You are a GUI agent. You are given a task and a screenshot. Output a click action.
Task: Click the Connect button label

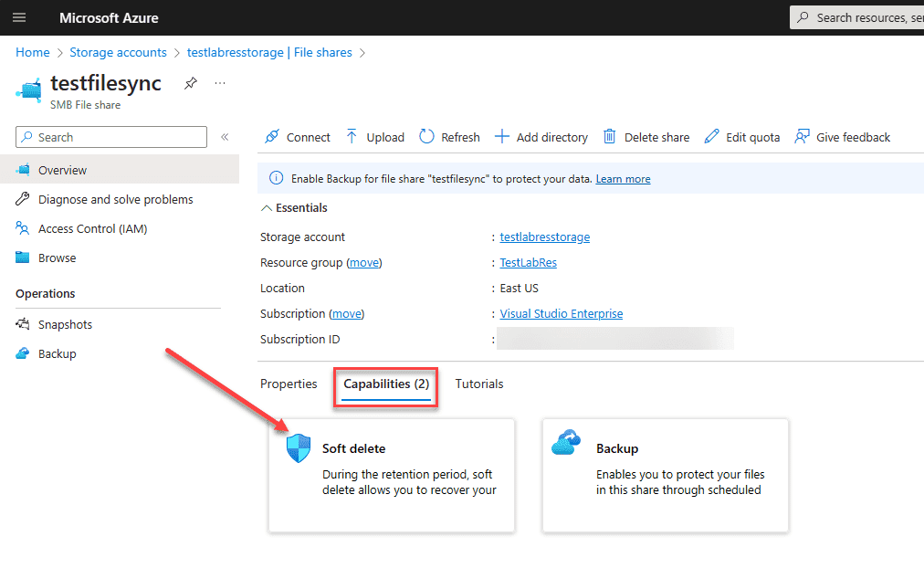309,137
